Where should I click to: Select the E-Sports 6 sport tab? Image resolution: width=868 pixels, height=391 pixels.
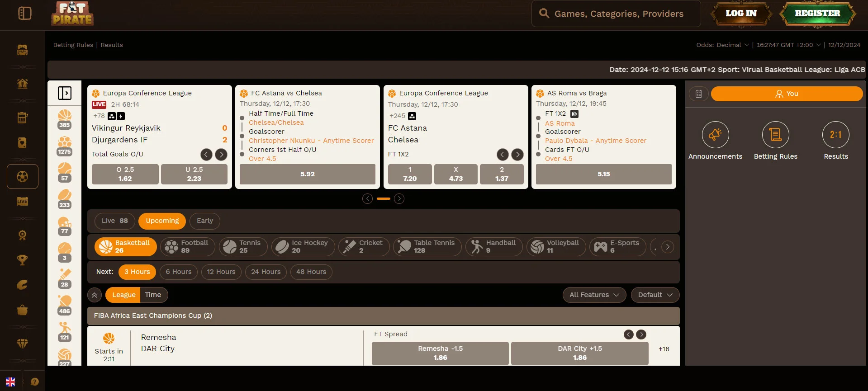click(618, 247)
